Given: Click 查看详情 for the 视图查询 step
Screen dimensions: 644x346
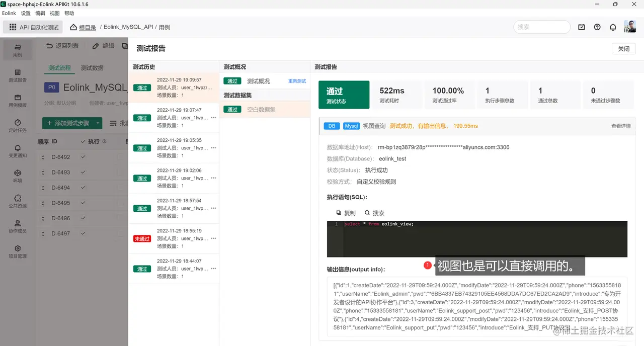Looking at the screenshot, I should click(x=621, y=126).
